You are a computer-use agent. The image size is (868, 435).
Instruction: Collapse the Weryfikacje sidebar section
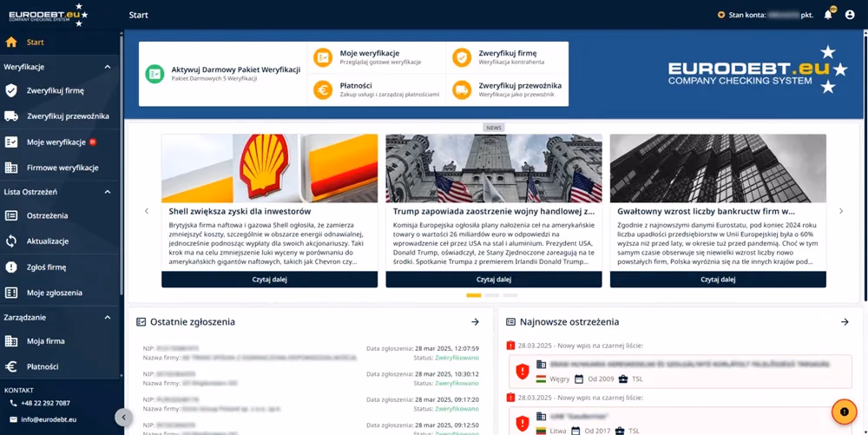click(x=108, y=67)
